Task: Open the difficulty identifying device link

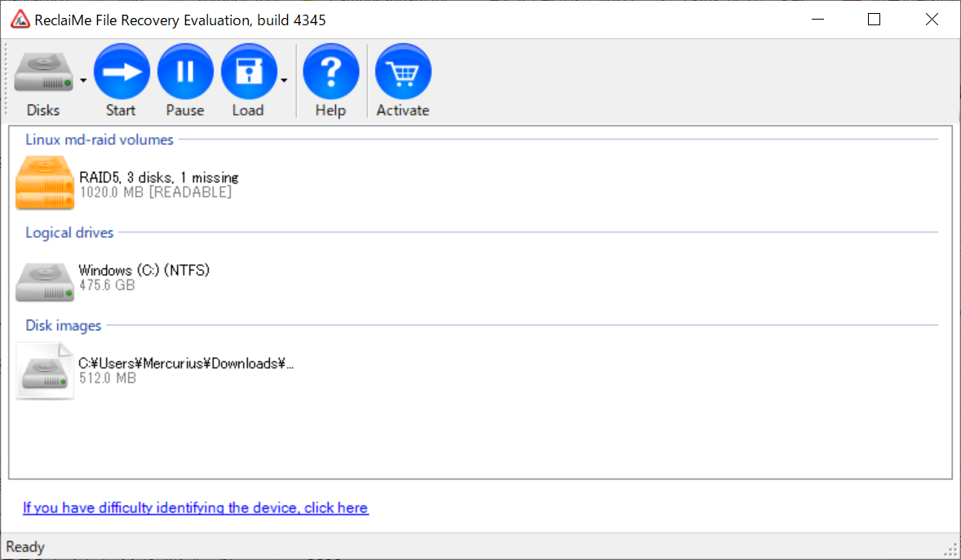Action: point(196,508)
